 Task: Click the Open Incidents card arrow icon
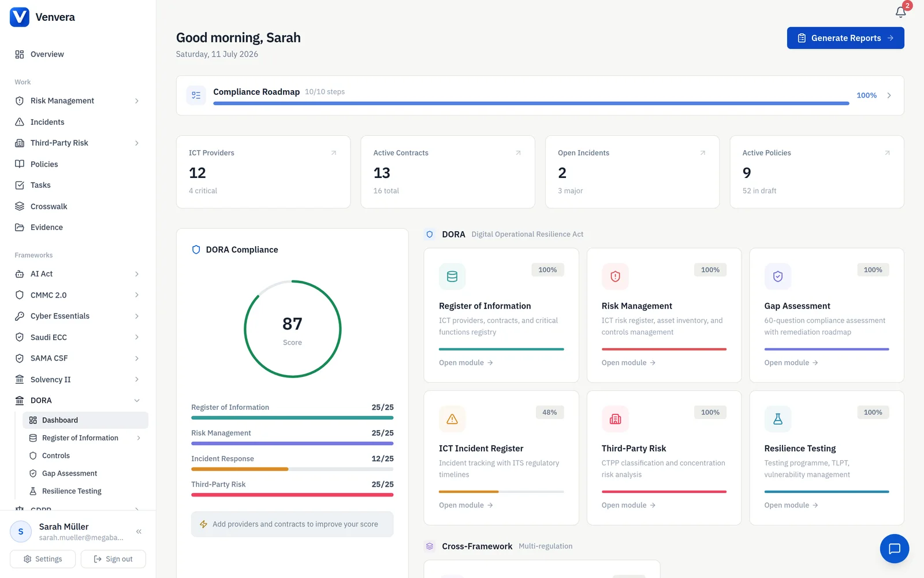703,153
